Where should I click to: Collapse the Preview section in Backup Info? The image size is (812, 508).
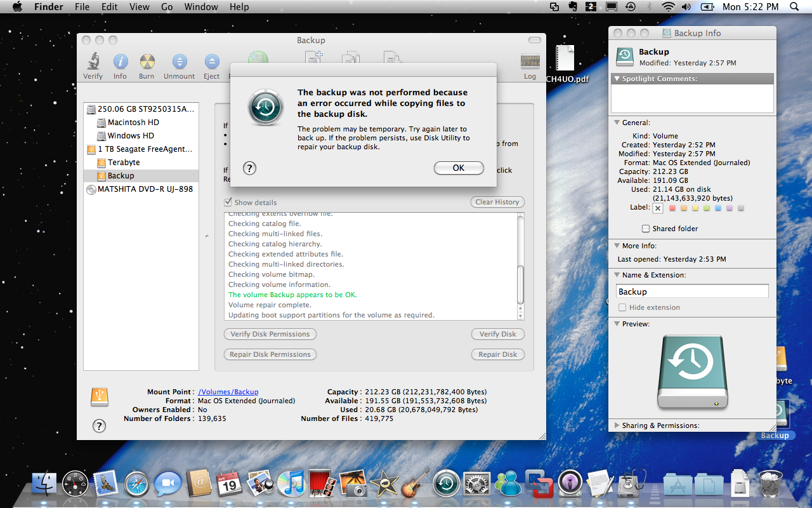click(x=616, y=324)
